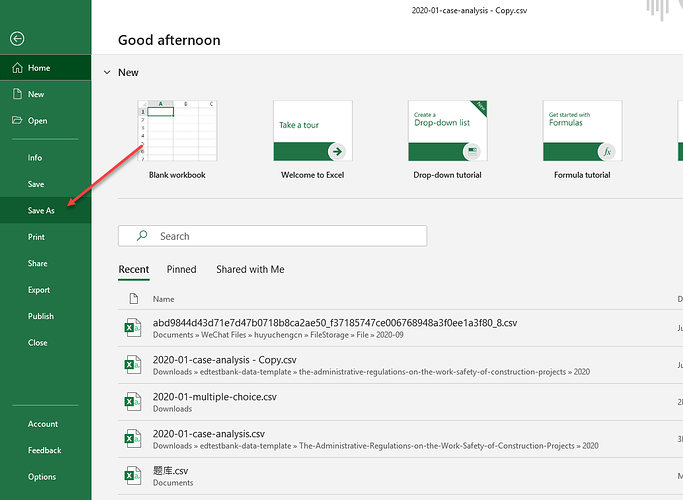Choose Save As in the sidebar
Screen dimensions: 683x500
(41, 211)
